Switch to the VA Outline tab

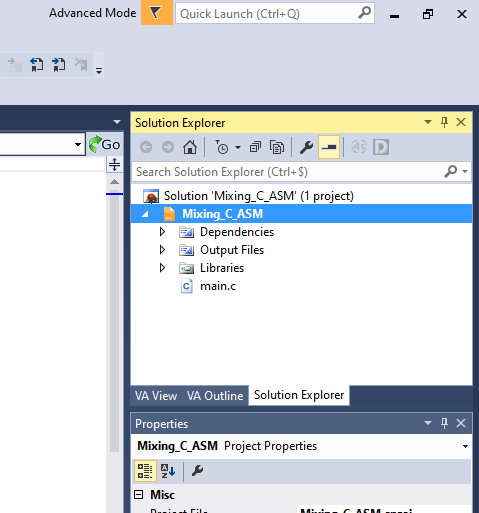coord(215,396)
